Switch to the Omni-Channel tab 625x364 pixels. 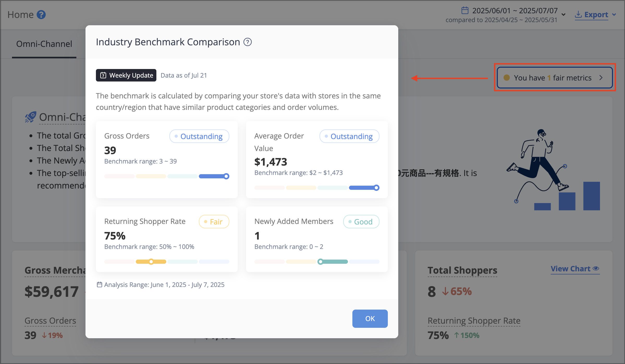[44, 44]
